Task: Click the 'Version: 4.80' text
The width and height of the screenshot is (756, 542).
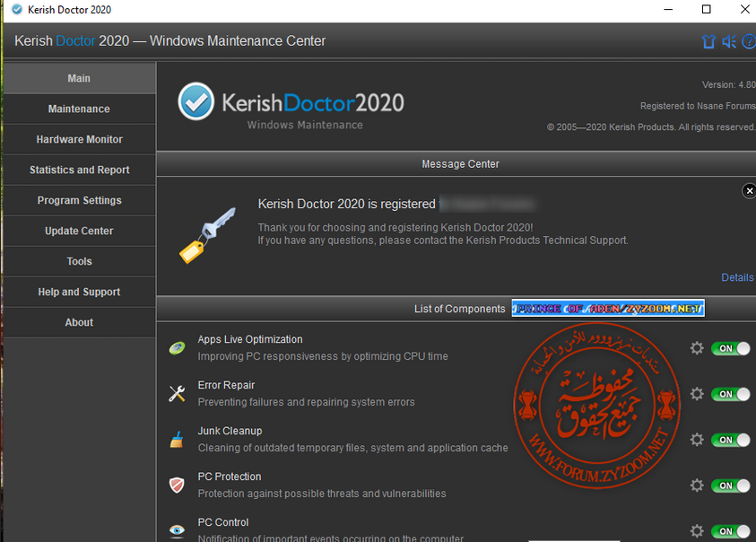Action: (728, 84)
